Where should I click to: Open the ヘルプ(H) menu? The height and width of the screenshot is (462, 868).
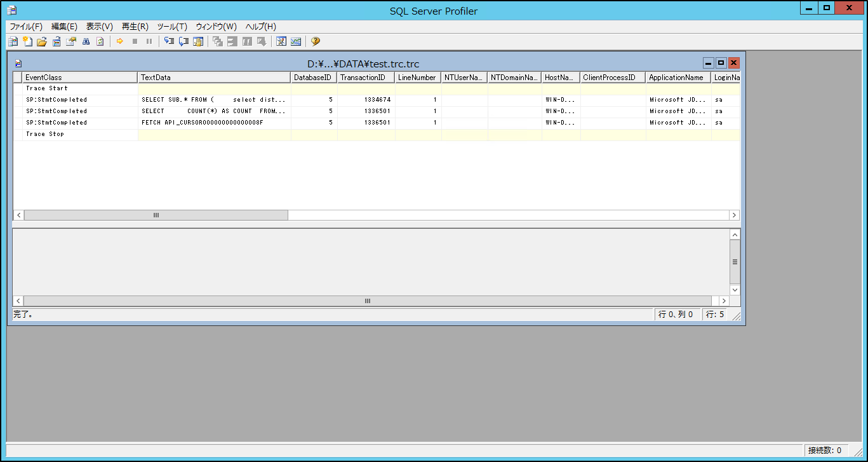(x=261, y=27)
